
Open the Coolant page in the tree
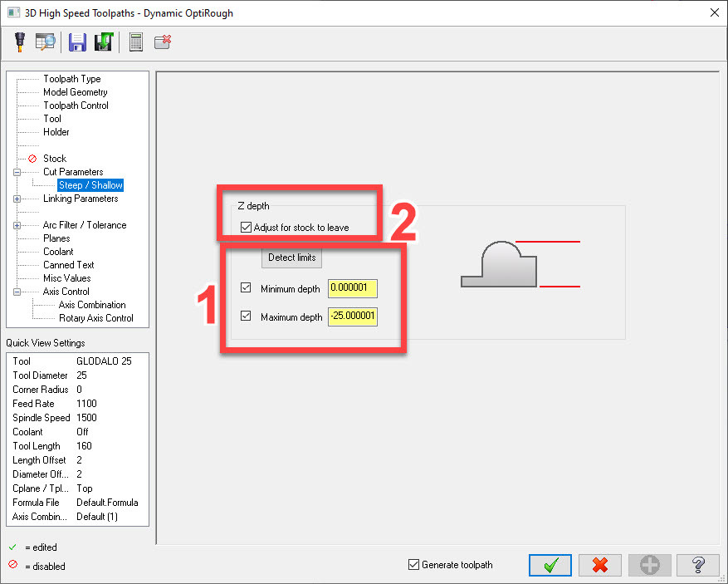(58, 252)
